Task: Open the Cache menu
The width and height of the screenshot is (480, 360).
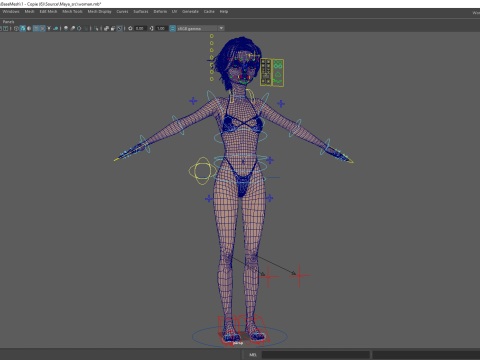Action: click(x=209, y=12)
